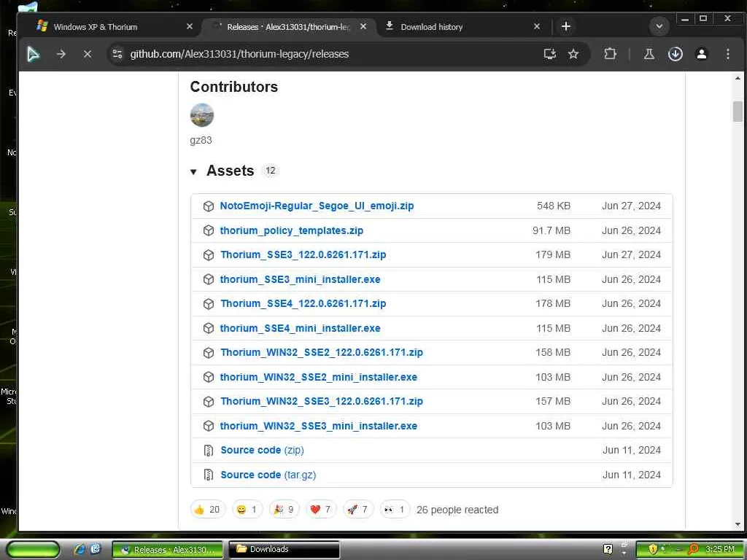Toggle the party popper reaction with 9
Image resolution: width=747 pixels, height=560 pixels.
[284, 510]
